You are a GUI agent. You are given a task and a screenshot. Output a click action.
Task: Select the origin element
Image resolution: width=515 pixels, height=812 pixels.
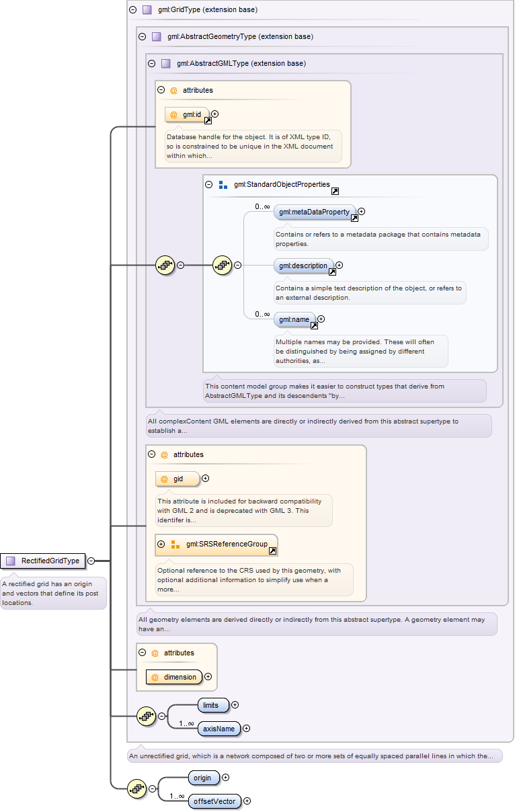pyautogui.click(x=204, y=778)
